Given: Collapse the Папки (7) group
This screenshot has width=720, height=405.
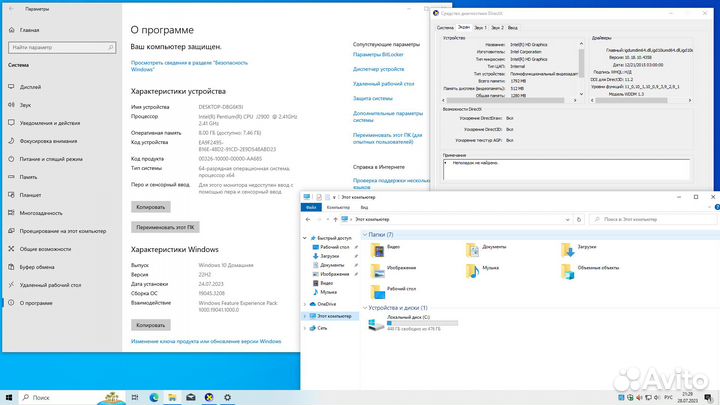Looking at the screenshot, I should [x=364, y=235].
